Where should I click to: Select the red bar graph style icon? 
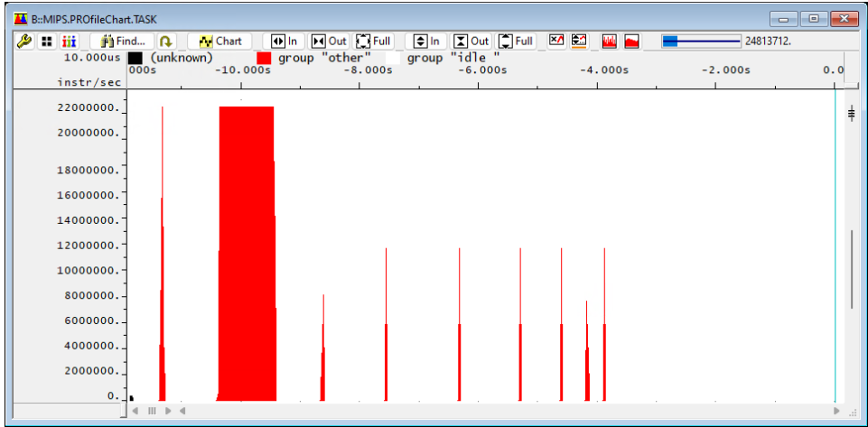coord(610,42)
